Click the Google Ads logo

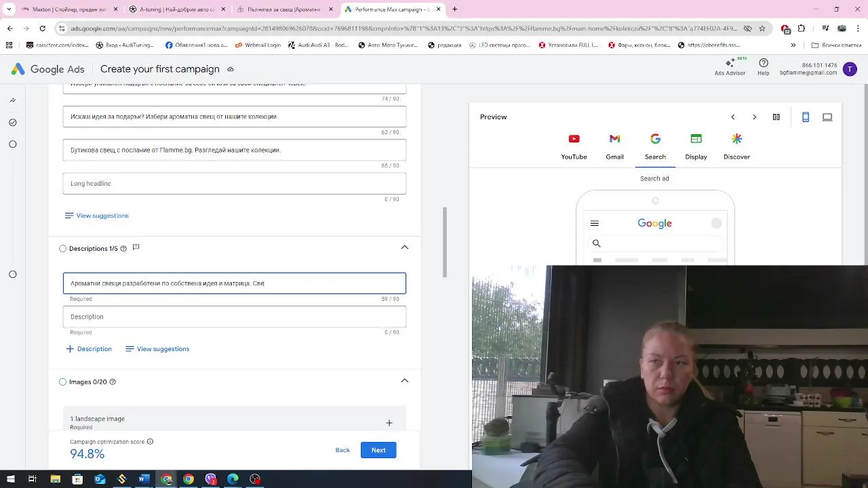click(x=47, y=69)
